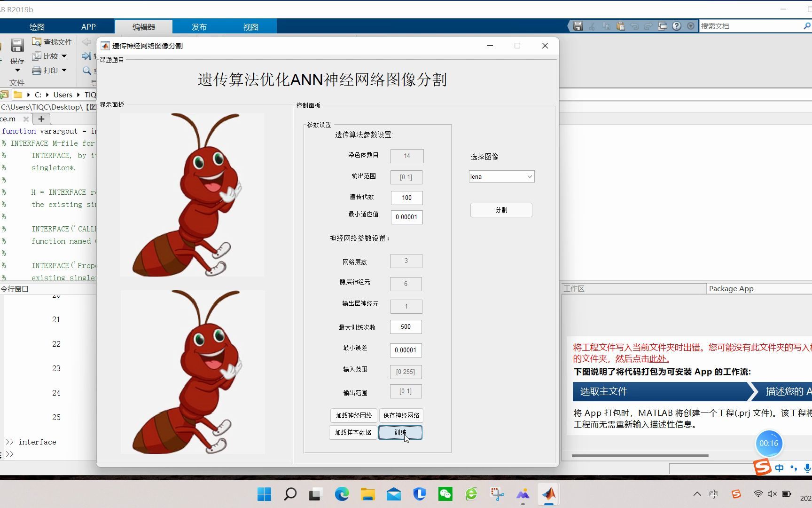812x508 pixels.
Task: Switch to the 发布 ribbon tab
Action: 199,27
